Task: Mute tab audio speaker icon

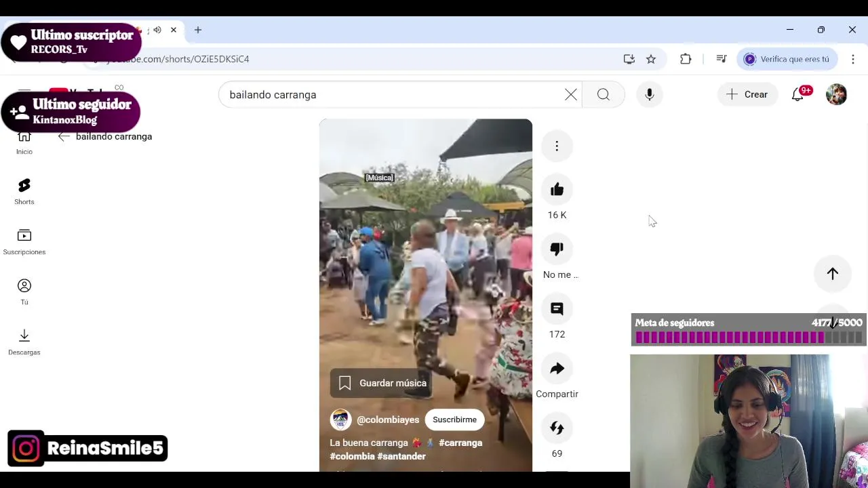Action: (x=157, y=30)
